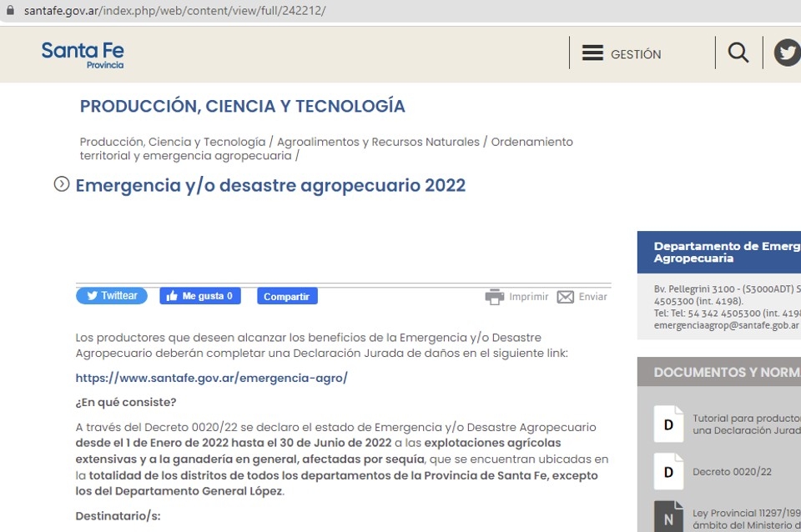Viewport: 801px width, 532px height.
Task: Click the browser address bar URL
Action: (x=174, y=11)
